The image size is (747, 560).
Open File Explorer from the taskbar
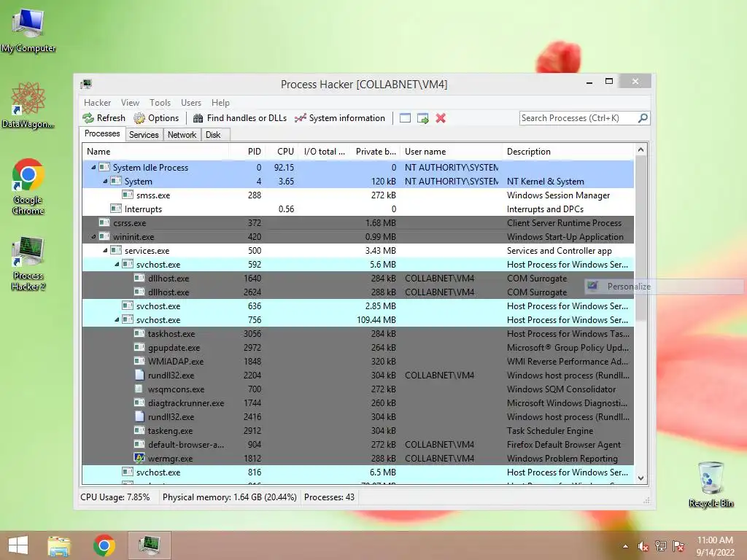59,545
